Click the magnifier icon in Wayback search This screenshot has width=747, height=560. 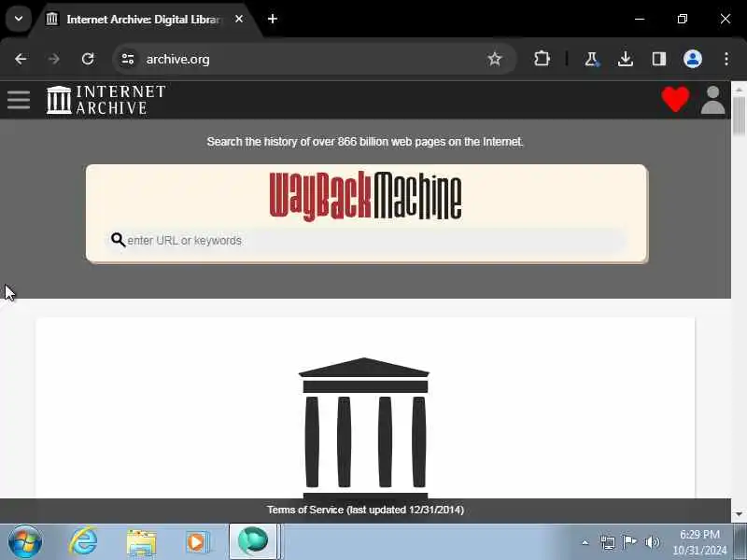point(118,240)
